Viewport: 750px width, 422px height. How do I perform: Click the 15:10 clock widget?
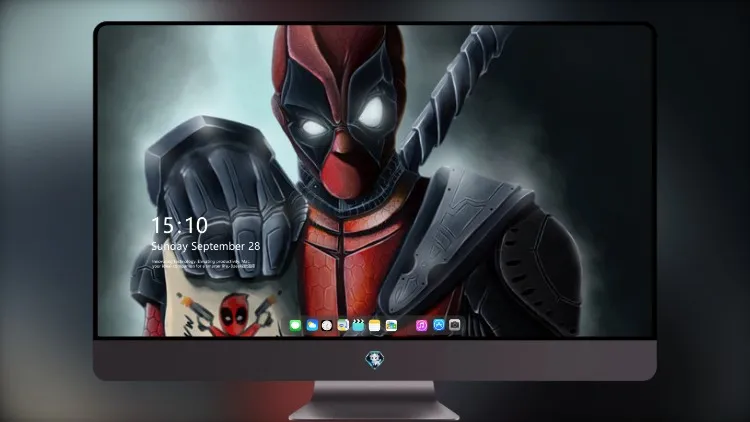click(x=179, y=225)
